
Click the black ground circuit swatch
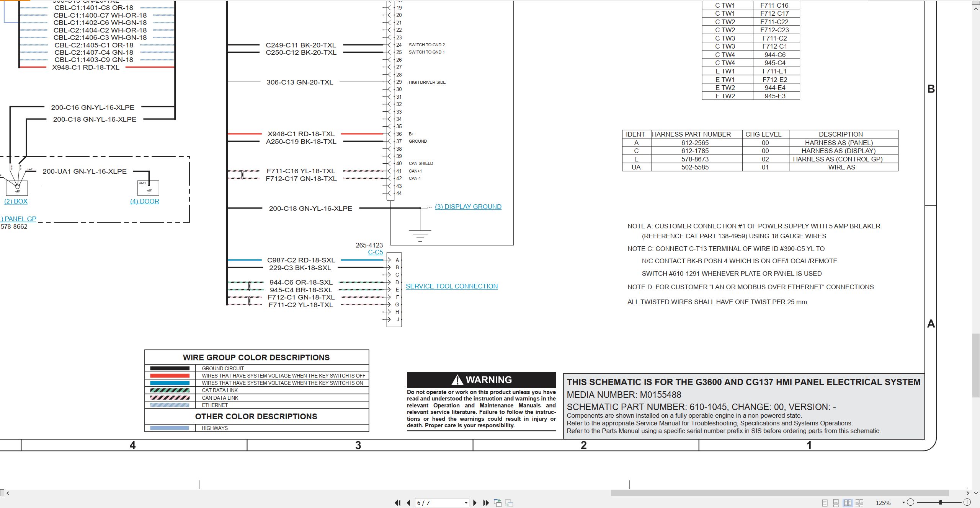170,368
